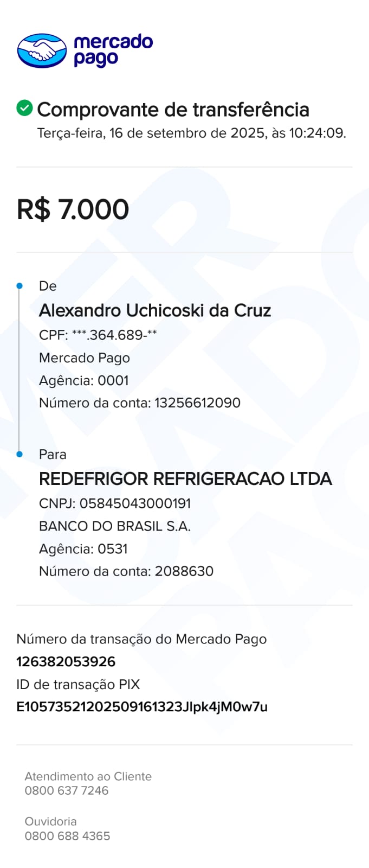Select the "Comprovante de transferência" heading
369x868 pixels.
coord(173,110)
